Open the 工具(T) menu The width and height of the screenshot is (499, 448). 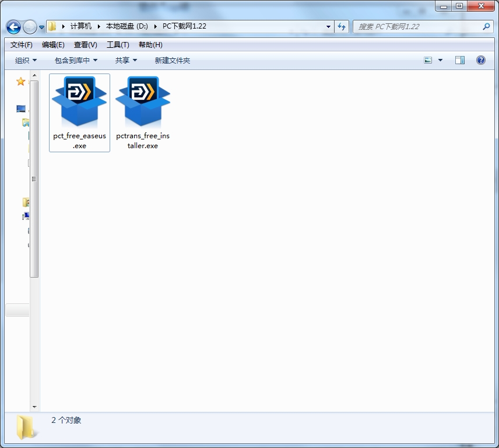(x=118, y=45)
